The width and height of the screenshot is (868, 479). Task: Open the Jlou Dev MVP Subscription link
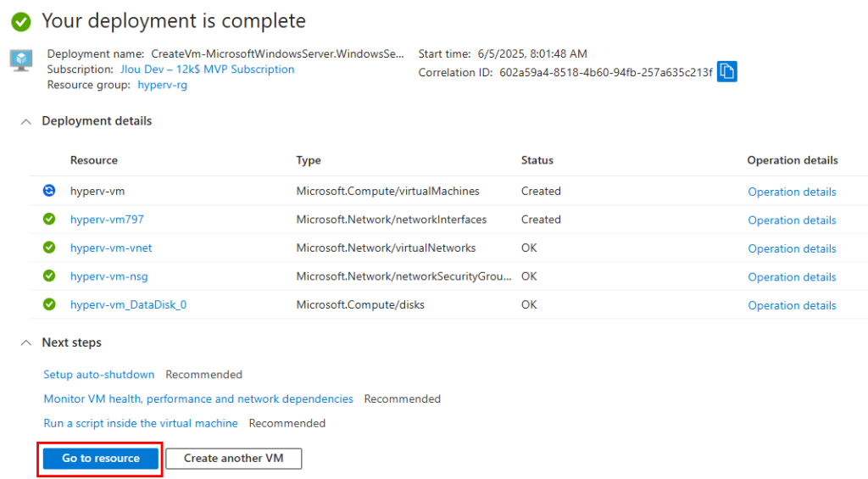click(x=207, y=70)
